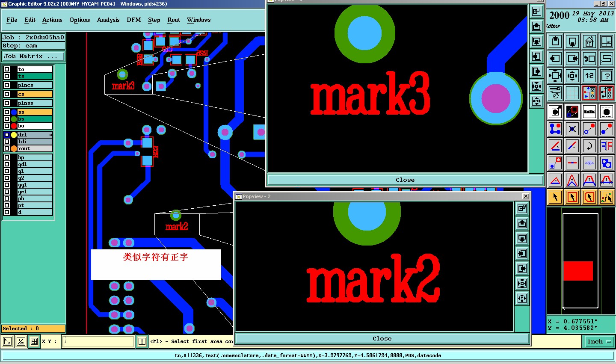The image size is (616, 364).
Task: Close Popview 2 with Close button
Action: [x=382, y=338]
